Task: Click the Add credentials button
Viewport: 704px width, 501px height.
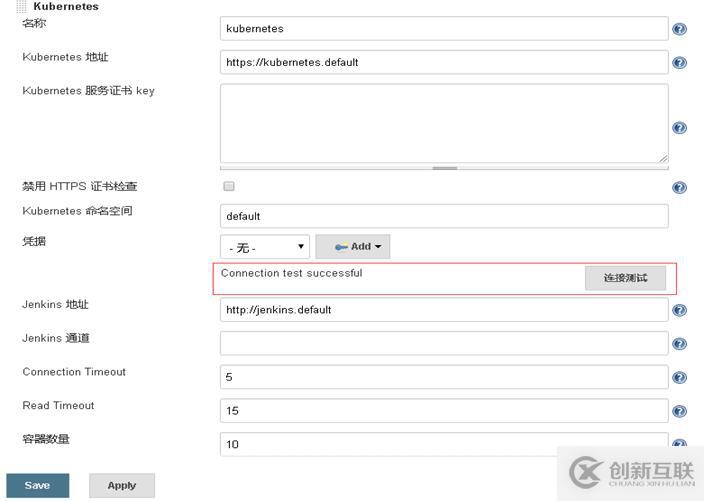Action: 353,246
